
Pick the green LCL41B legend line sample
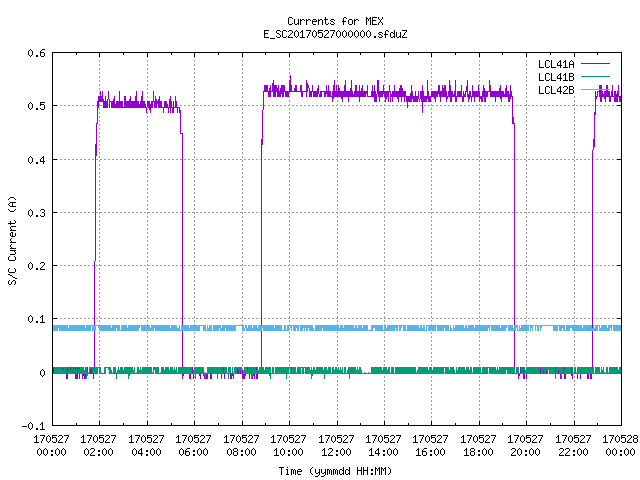click(595, 77)
